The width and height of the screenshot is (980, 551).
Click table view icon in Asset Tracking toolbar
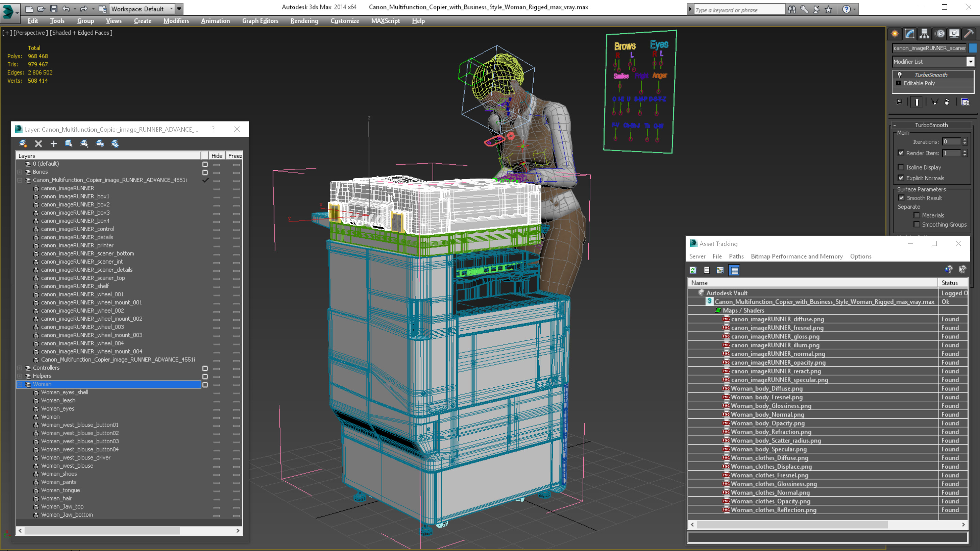735,270
